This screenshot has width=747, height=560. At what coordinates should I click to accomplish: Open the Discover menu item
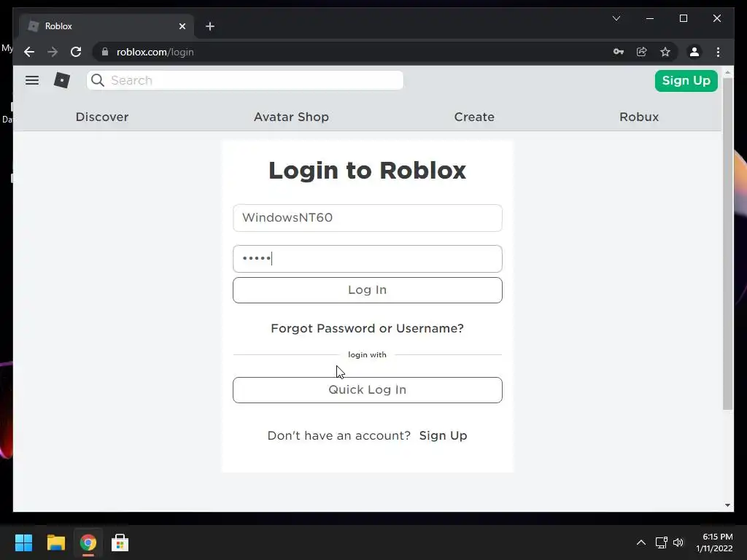click(x=102, y=117)
